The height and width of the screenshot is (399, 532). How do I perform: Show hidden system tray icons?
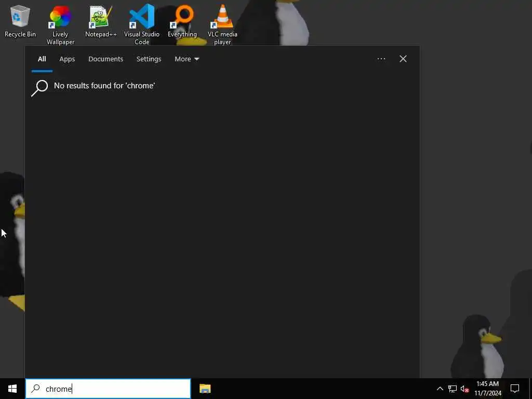point(440,389)
